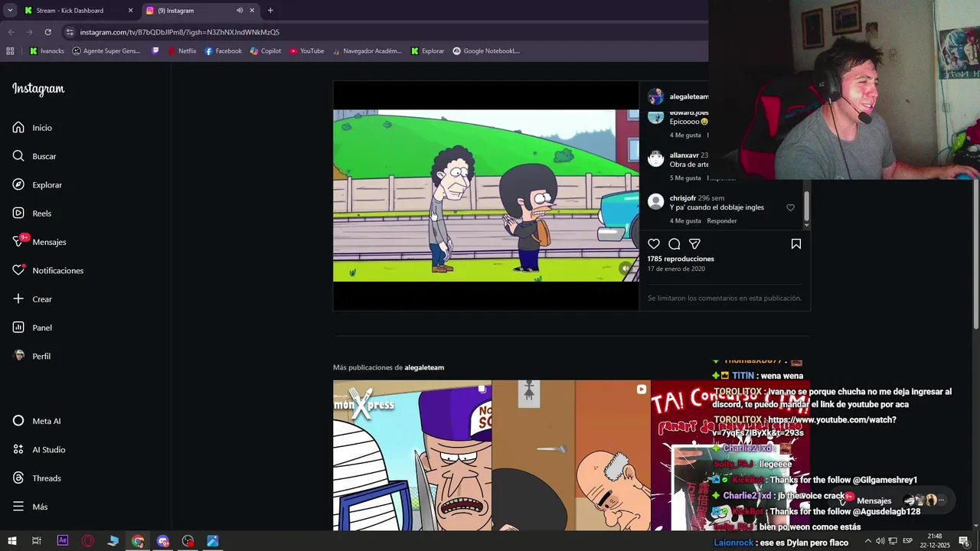The width and height of the screenshot is (980, 551).
Task: Open chrisjofr's profile
Action: click(683, 198)
